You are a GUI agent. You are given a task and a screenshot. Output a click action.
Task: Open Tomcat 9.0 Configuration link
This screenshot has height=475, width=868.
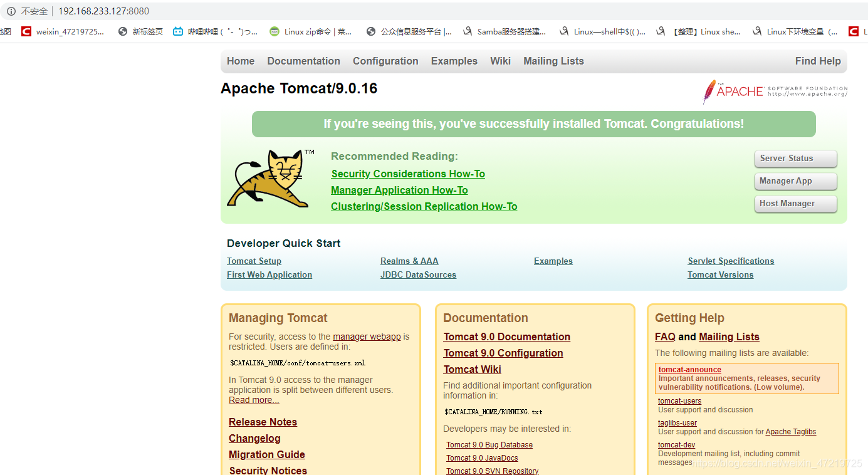point(503,353)
